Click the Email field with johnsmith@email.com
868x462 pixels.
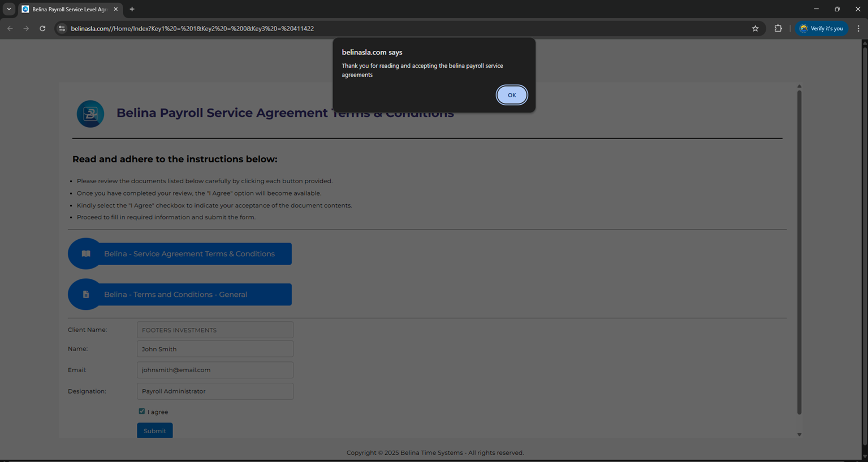pos(215,370)
